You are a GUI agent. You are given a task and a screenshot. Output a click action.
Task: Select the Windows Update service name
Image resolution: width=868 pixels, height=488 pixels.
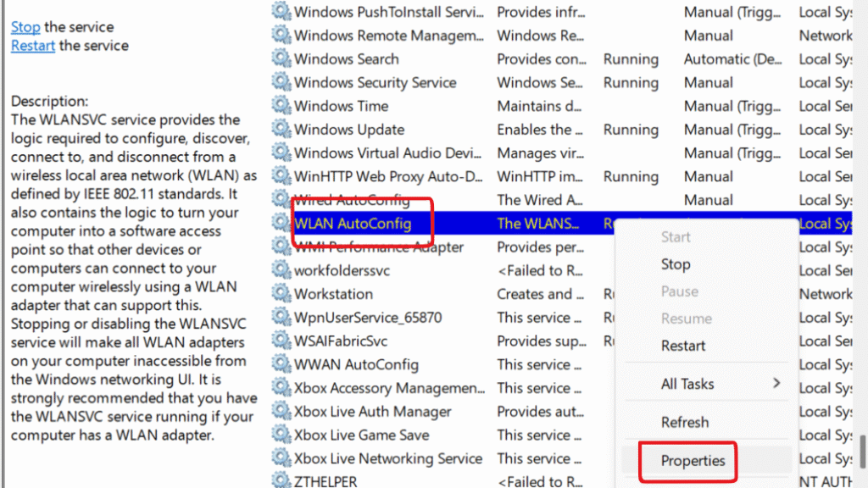(348, 130)
